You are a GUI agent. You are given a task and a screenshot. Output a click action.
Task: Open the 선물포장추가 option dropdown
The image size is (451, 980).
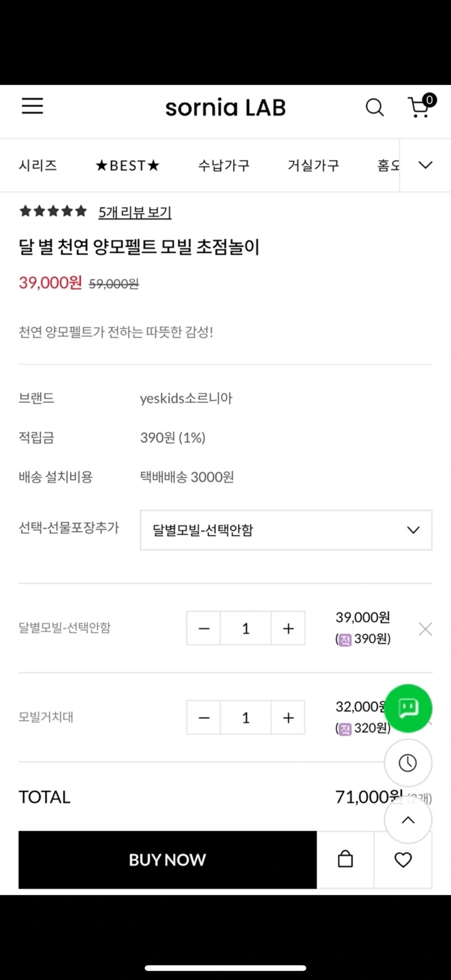tap(286, 530)
